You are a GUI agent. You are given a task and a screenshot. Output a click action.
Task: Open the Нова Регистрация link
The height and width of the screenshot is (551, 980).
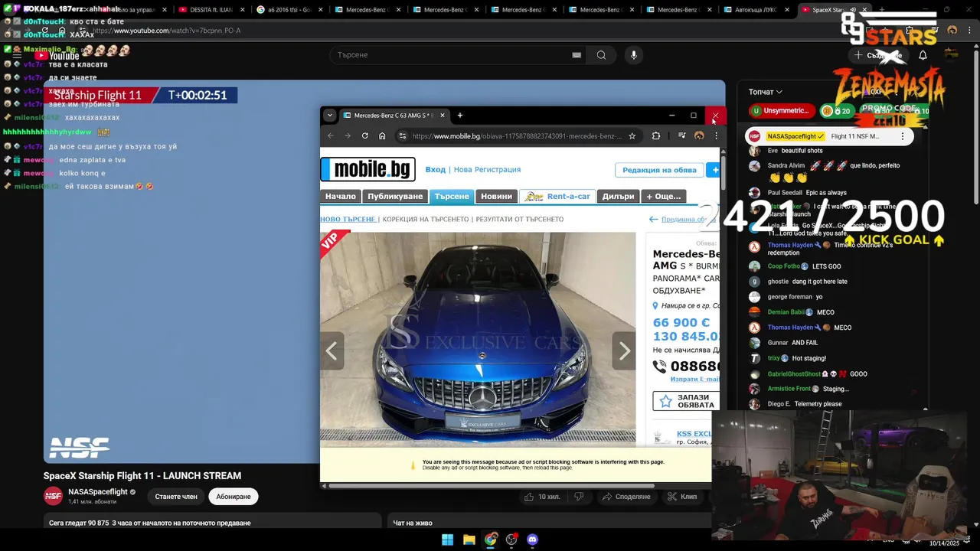click(487, 170)
